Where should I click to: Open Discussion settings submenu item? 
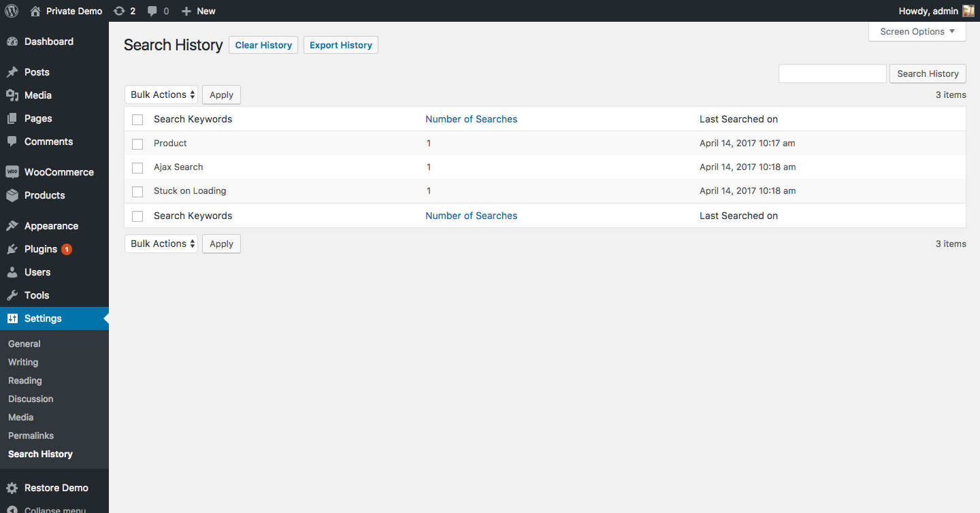[x=31, y=399]
